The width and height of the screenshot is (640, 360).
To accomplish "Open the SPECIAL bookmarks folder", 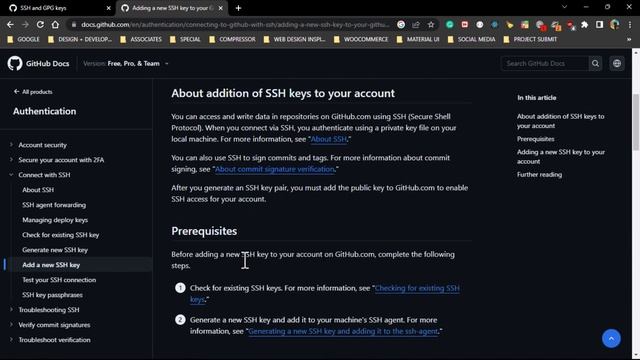I will 185,39.
